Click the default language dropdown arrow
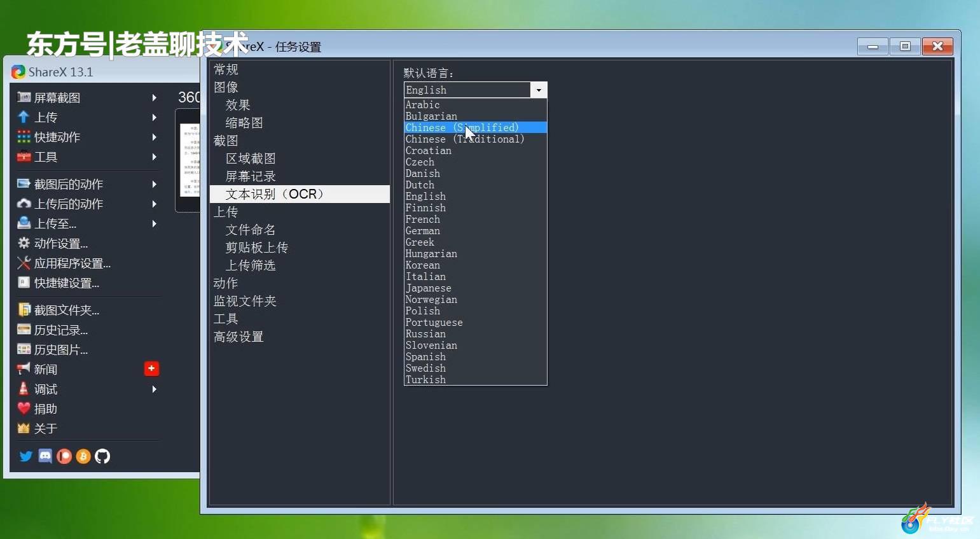This screenshot has height=539, width=980. pos(539,90)
